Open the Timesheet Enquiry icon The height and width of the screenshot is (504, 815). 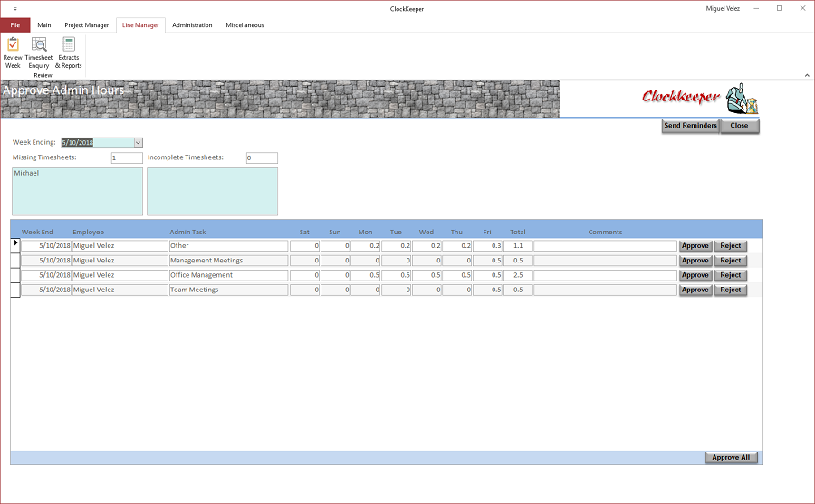click(39, 52)
